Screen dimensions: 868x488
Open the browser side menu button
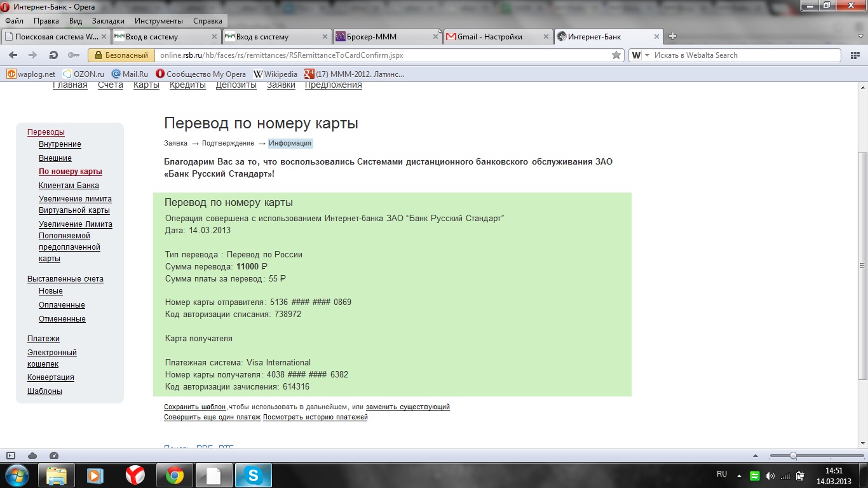[x=854, y=55]
